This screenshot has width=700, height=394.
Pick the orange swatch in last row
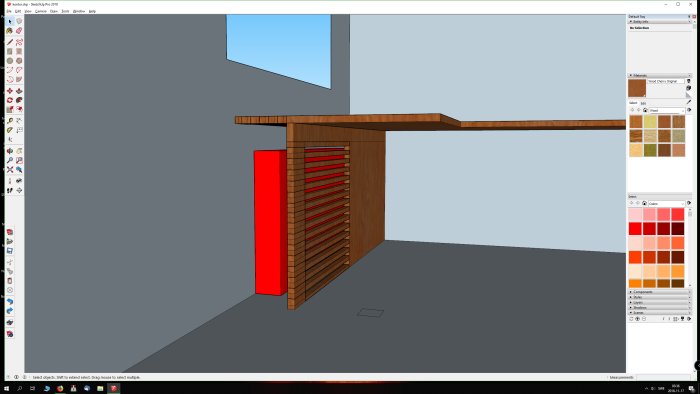635,283
